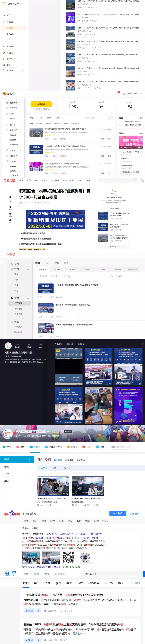
Task: Click the 网易号 首页 house icon
Action: point(12,264)
